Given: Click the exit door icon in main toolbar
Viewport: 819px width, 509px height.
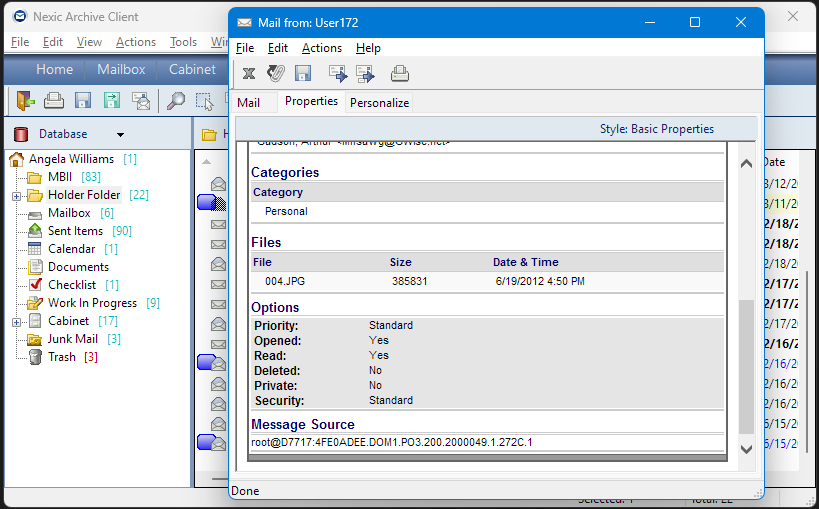Looking at the screenshot, I should pyautogui.click(x=25, y=100).
